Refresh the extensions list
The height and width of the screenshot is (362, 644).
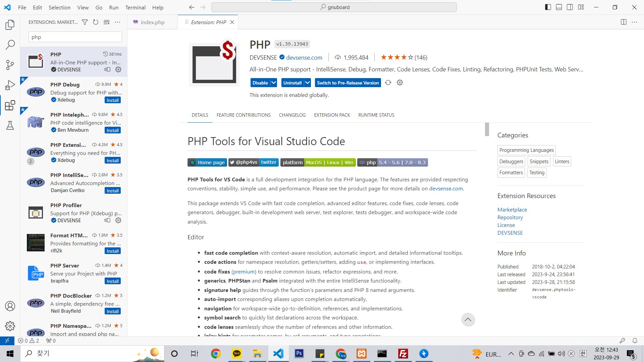(x=96, y=22)
